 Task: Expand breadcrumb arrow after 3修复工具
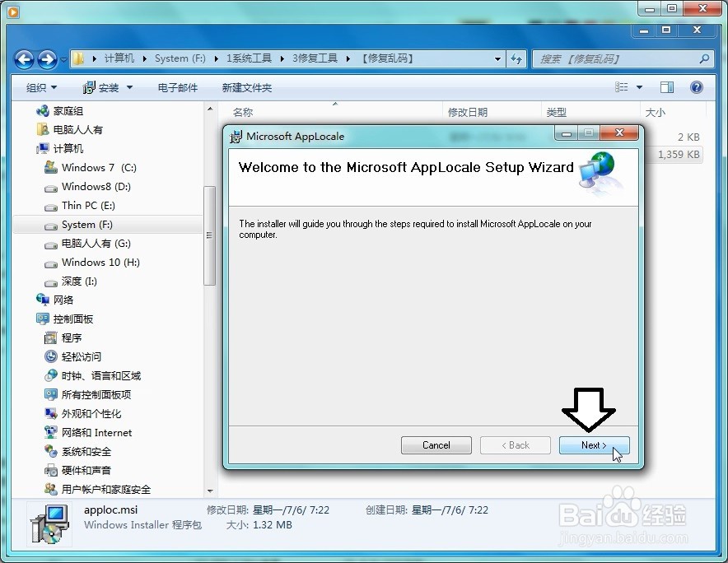tap(348, 58)
